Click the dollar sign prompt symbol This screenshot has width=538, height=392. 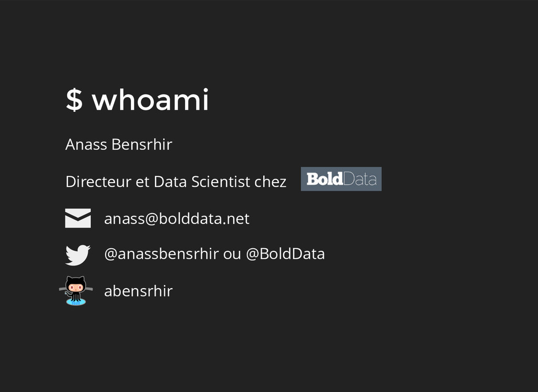(x=74, y=100)
